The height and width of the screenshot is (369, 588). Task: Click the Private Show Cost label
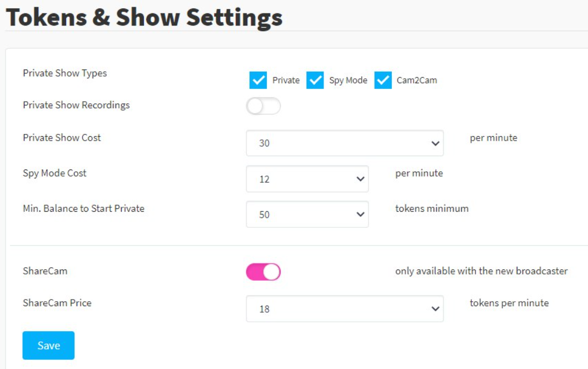pos(62,138)
